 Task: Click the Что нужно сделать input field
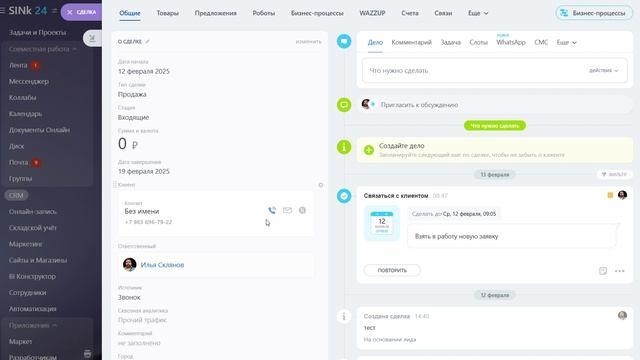tap(495, 71)
